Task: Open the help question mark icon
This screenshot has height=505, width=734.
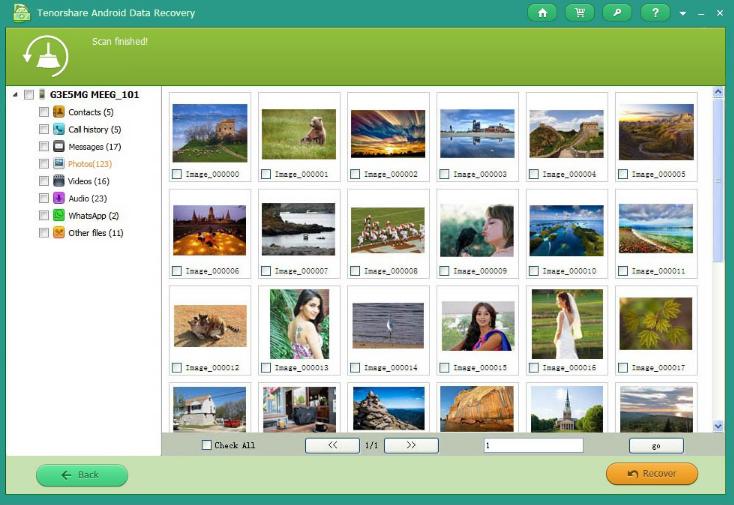Action: (655, 13)
